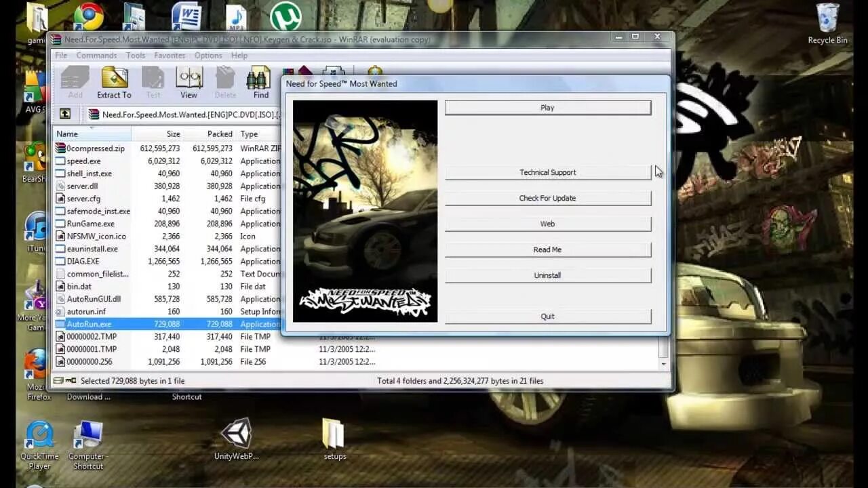Viewport: 868px width, 488px height.
Task: Click the Web button
Action: pos(548,224)
